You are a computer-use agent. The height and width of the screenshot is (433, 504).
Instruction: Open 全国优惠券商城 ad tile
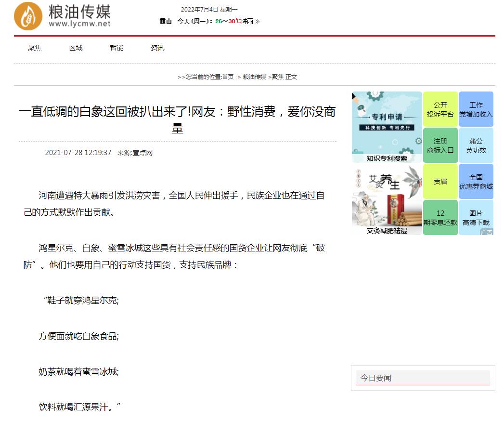[476, 182]
